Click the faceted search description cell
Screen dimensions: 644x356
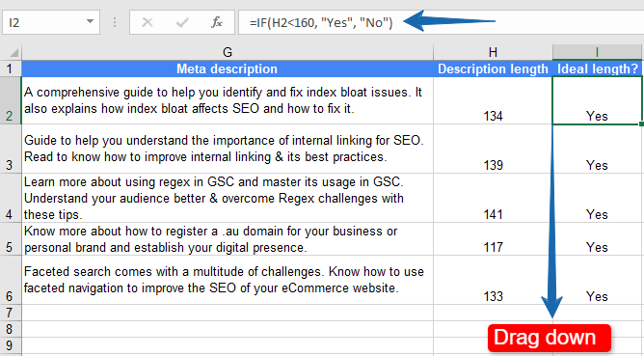coord(228,280)
